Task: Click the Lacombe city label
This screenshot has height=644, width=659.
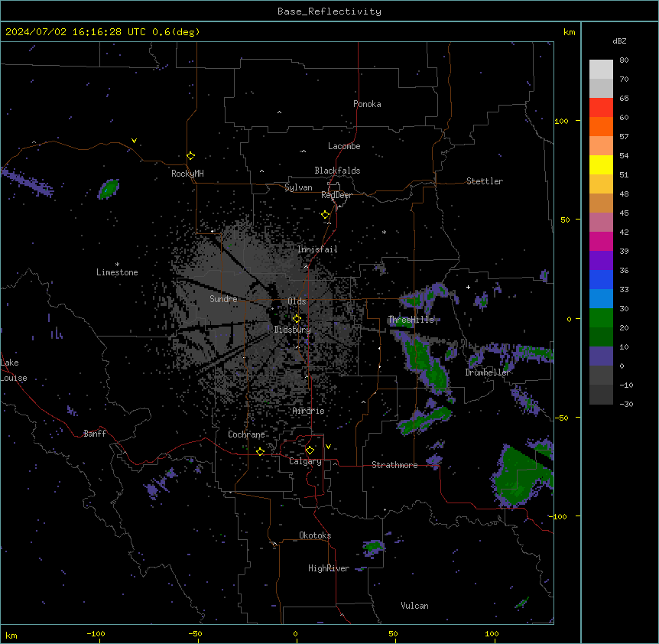Action: [344, 146]
